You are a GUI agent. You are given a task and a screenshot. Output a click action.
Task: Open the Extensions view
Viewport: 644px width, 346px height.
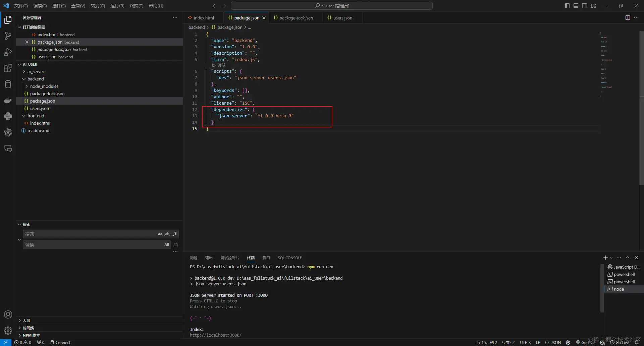(8, 68)
